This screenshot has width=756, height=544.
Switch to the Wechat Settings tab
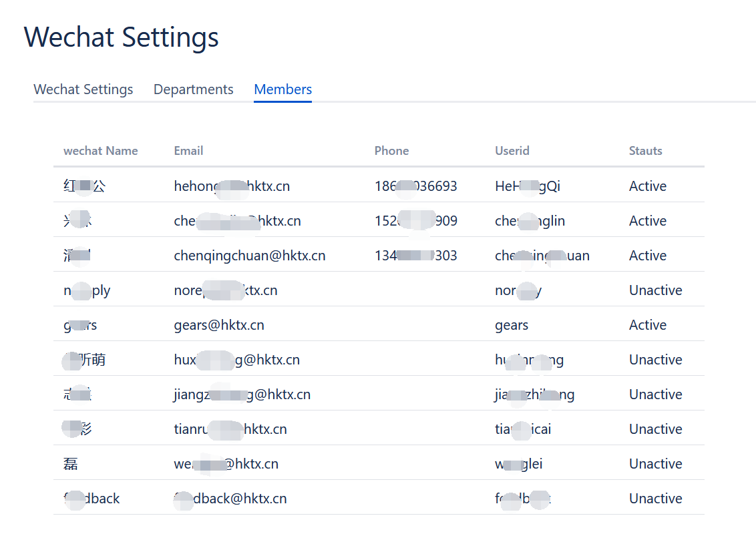pyautogui.click(x=83, y=89)
